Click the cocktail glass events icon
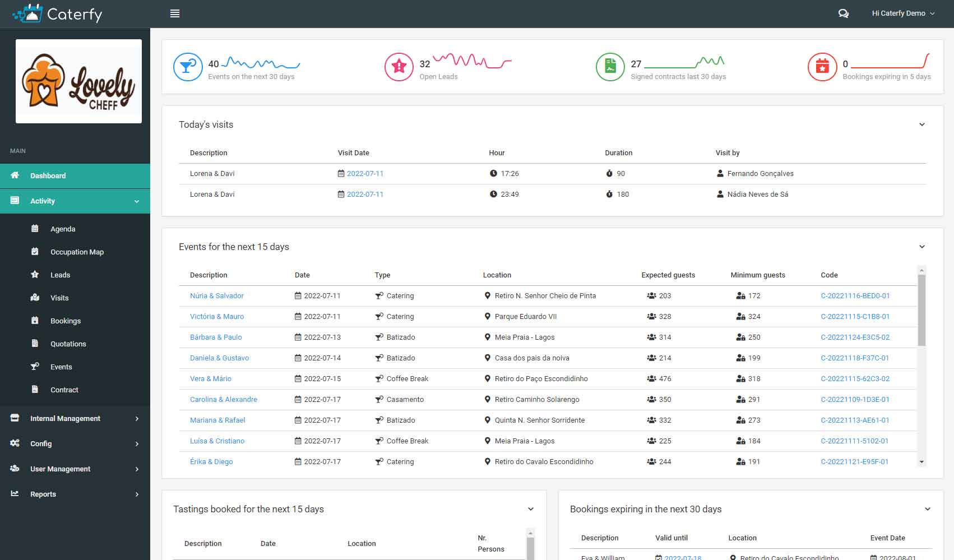The image size is (954, 560). point(188,67)
